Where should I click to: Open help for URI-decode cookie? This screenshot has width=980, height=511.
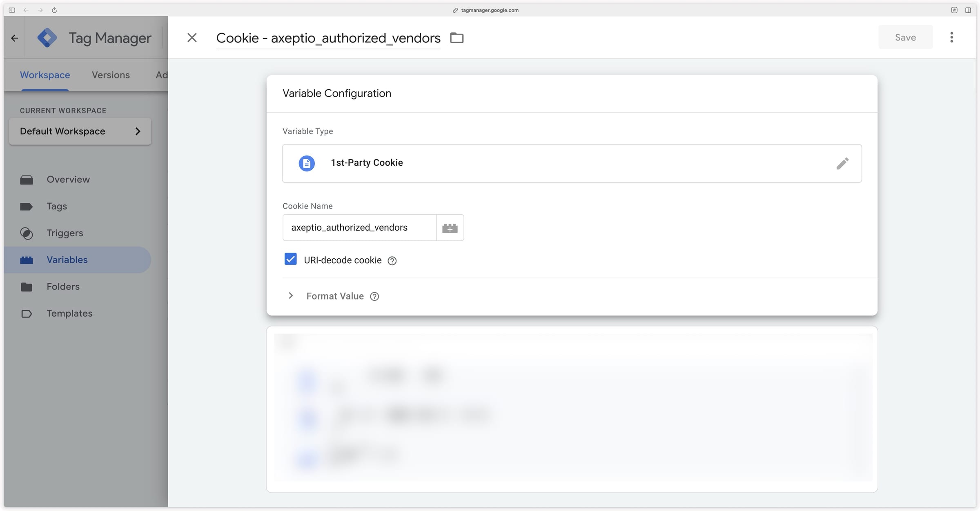392,261
